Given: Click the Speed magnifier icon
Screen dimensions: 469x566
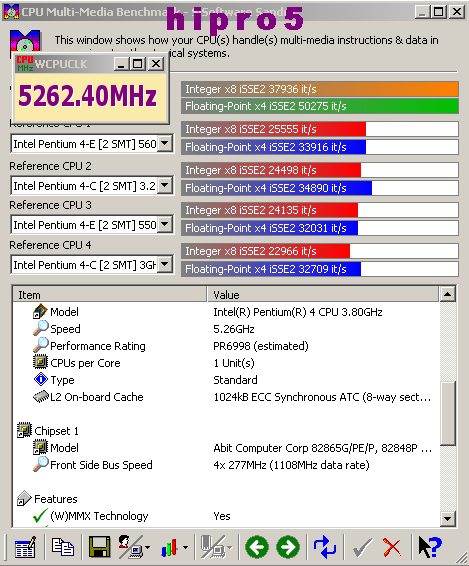Looking at the screenshot, I should point(40,328).
